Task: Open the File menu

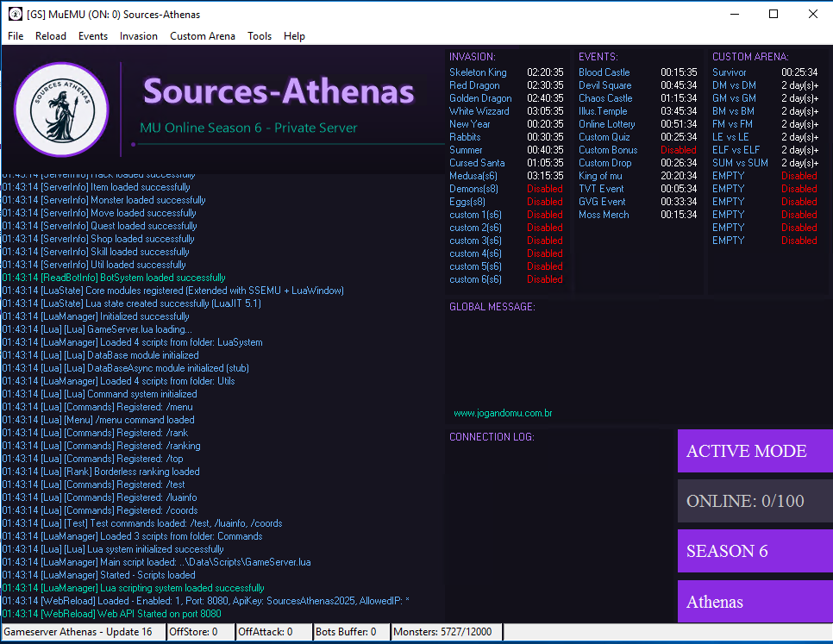Action: (x=15, y=36)
